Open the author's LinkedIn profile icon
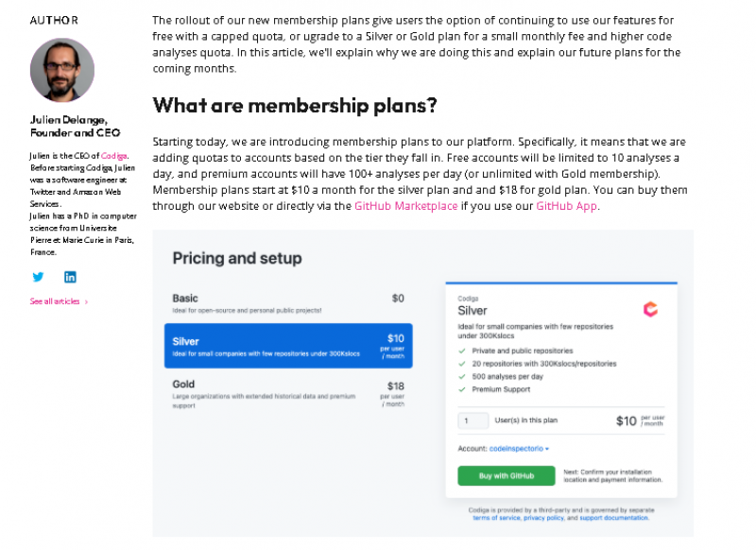 [x=70, y=277]
